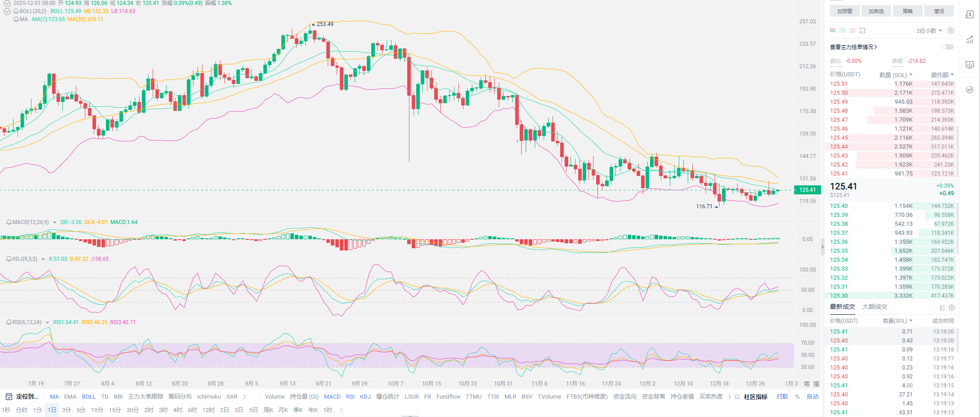980x417 pixels.
Task: Open the 2位小数 decimal precision dropdown
Action: click(x=929, y=31)
